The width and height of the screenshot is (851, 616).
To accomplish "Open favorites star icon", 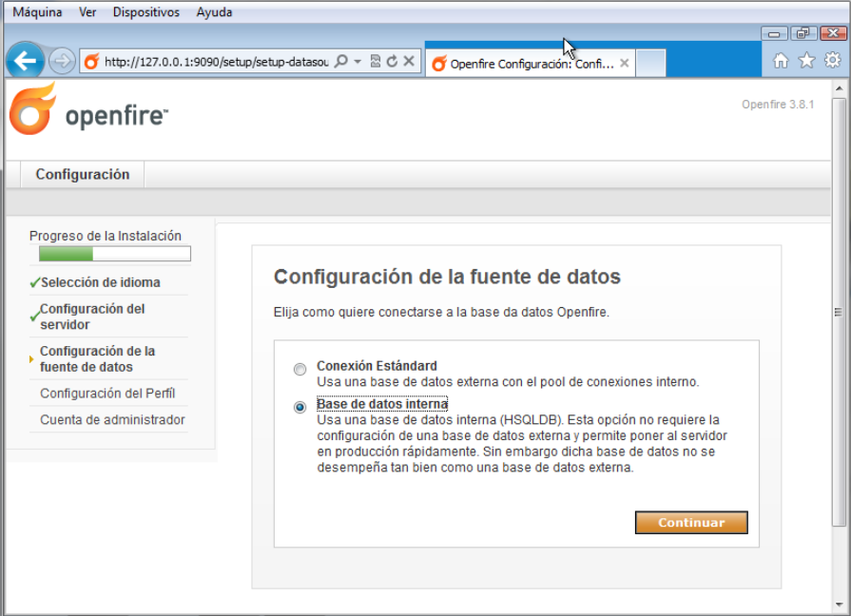I will tap(806, 61).
